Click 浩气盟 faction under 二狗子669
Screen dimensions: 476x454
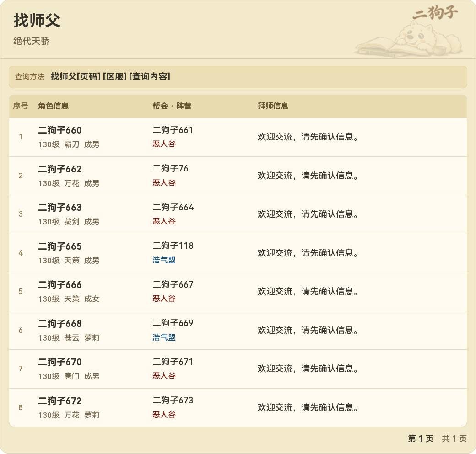pos(164,337)
